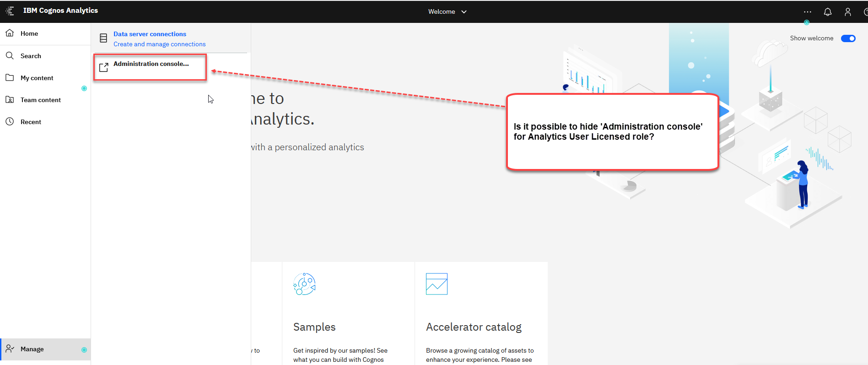
Task: Click the Manage person icon
Action: click(x=10, y=349)
